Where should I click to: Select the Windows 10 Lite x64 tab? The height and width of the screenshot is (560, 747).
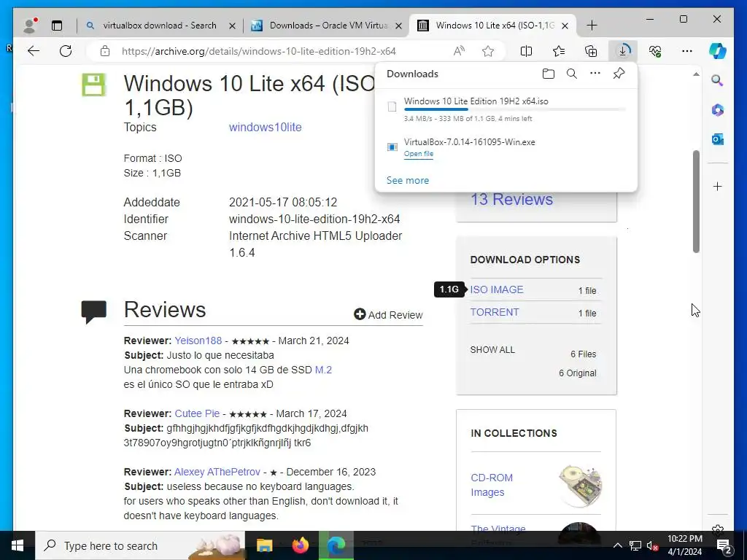point(493,26)
